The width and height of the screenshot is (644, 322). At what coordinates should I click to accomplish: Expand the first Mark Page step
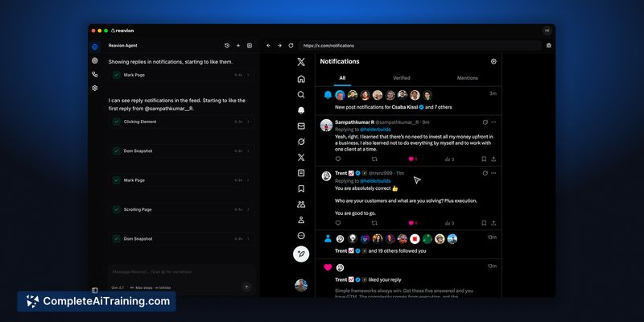(248, 75)
